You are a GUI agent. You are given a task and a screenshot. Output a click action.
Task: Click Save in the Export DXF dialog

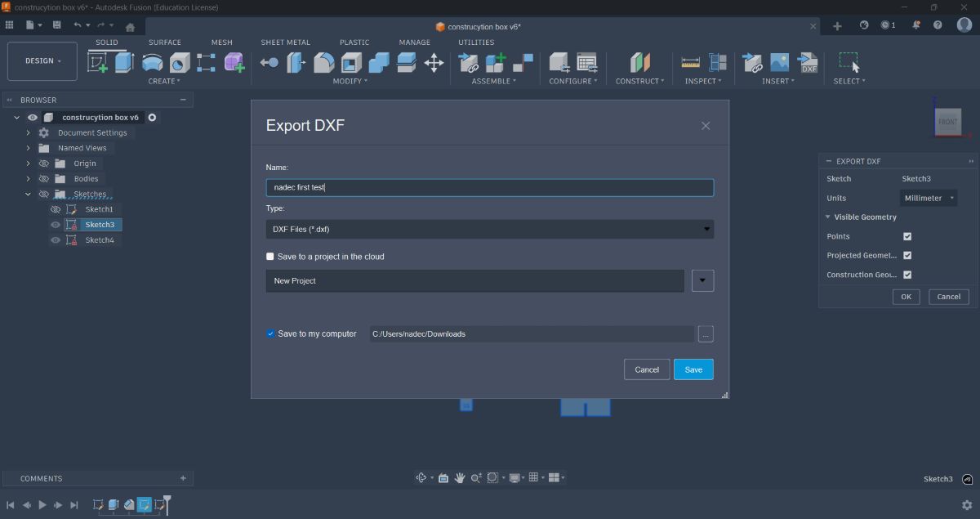[693, 369]
